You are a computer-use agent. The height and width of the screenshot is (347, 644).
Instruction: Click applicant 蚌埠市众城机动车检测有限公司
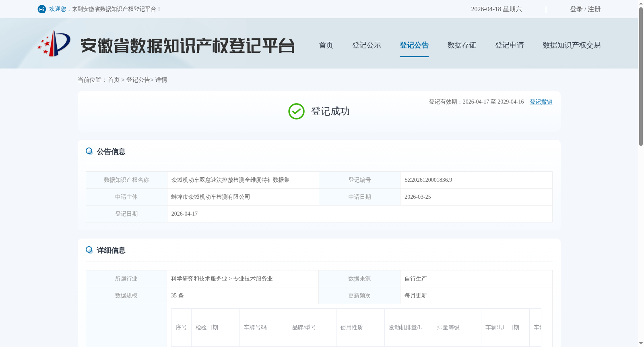click(211, 197)
